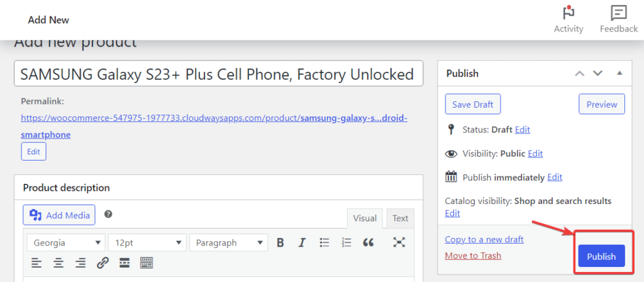Insert a numbered list

(x=347, y=242)
